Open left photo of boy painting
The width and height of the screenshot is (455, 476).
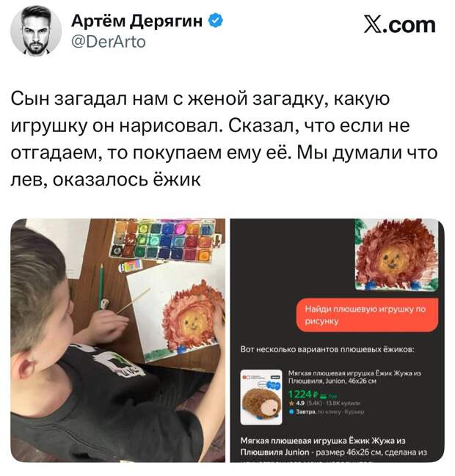pos(118,340)
